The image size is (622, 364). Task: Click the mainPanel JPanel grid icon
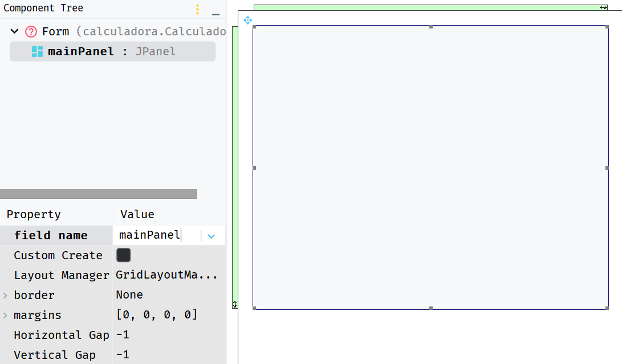pyautogui.click(x=36, y=51)
